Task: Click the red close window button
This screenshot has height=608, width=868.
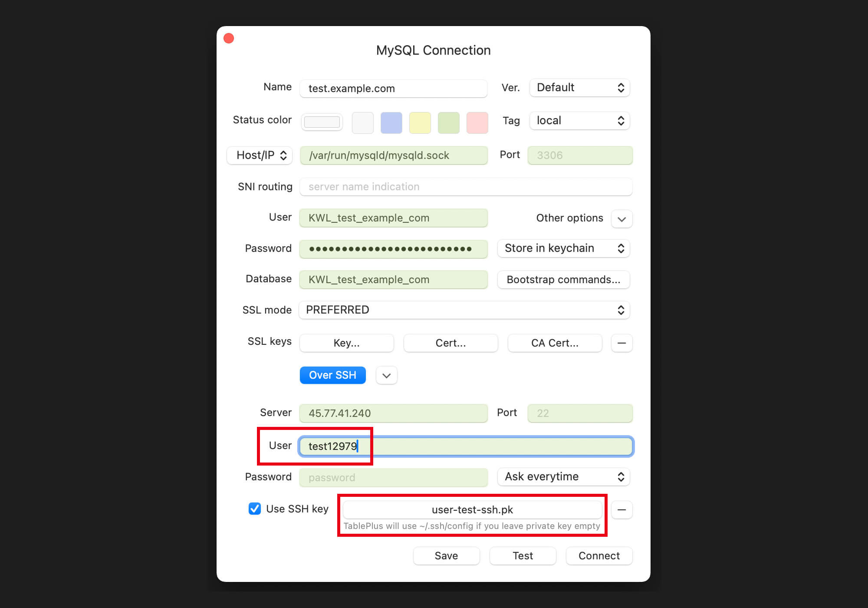Action: click(x=229, y=39)
